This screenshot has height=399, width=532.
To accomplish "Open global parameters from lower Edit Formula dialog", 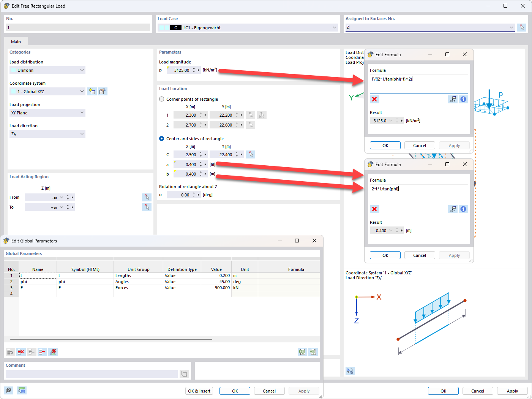I will 453,209.
